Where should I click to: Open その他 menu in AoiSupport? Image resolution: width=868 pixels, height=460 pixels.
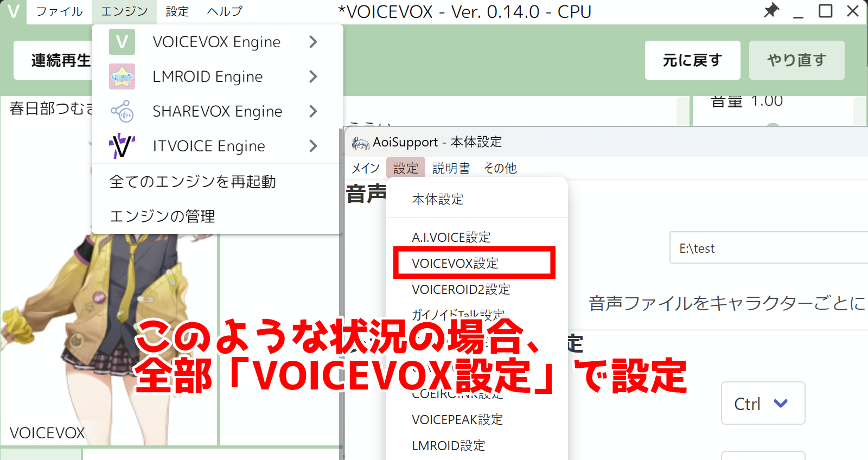[x=500, y=168]
